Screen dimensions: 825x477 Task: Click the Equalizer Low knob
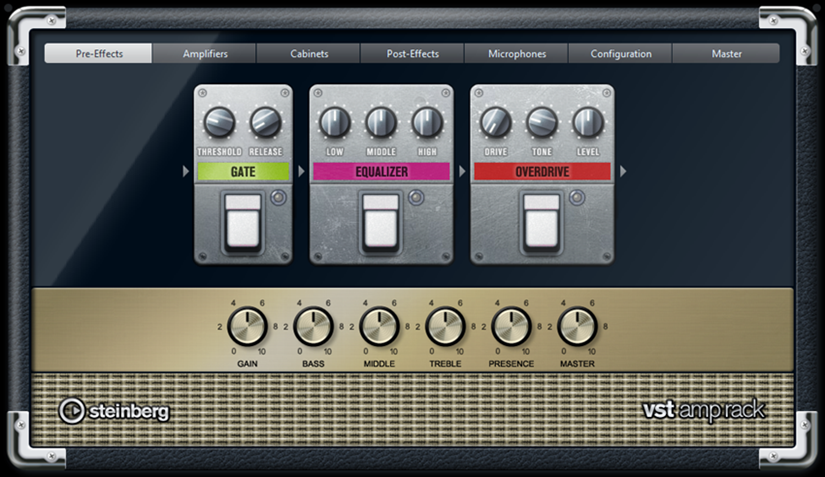[x=335, y=122]
